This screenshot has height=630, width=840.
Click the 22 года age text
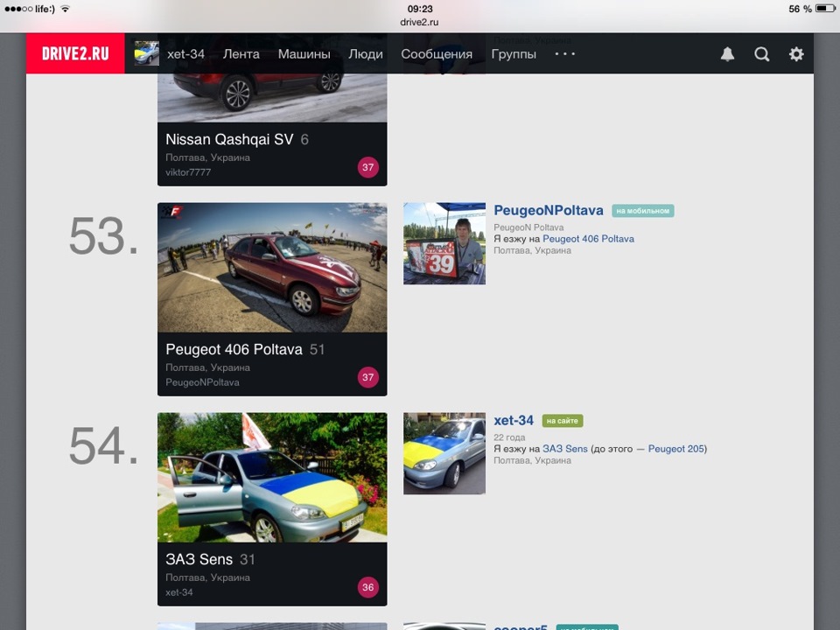tap(509, 437)
